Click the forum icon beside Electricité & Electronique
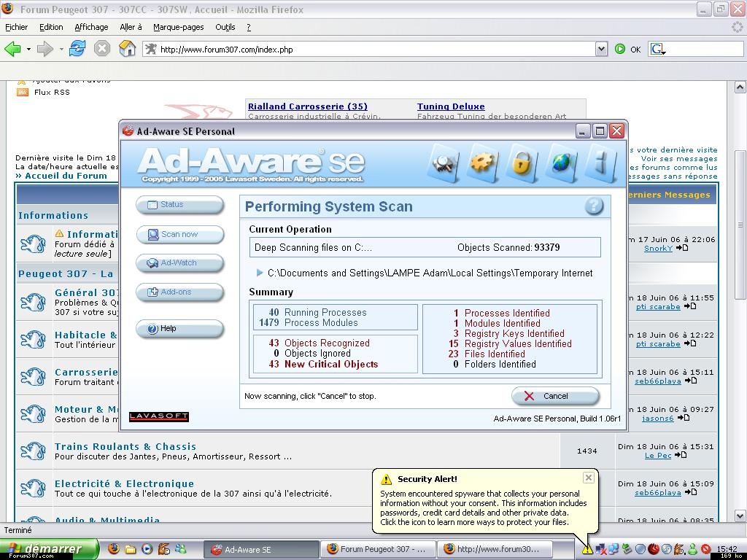Viewport: 747px width, 560px height. point(34,488)
